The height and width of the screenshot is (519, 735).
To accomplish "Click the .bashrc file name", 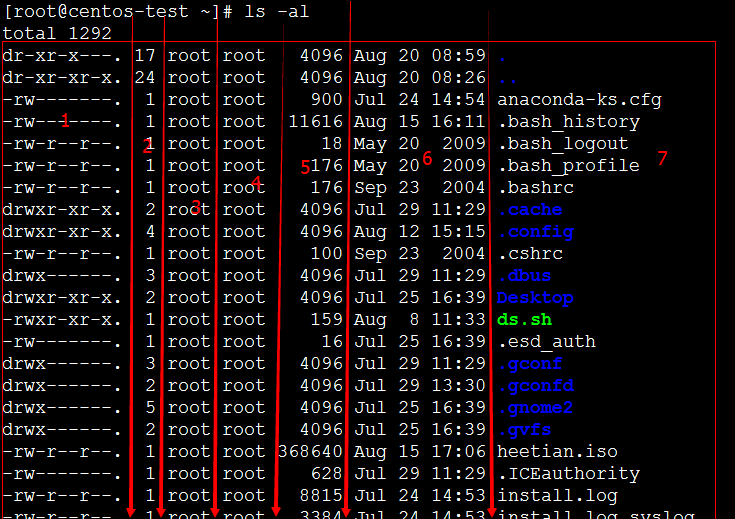I will pyautogui.click(x=536, y=188).
